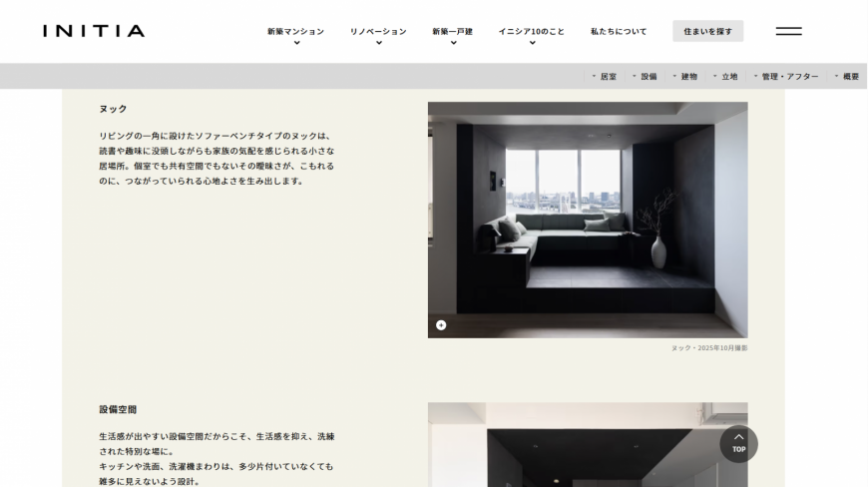This screenshot has height=487, width=868.
Task: Go to the 建物 section link
Action: [685, 77]
